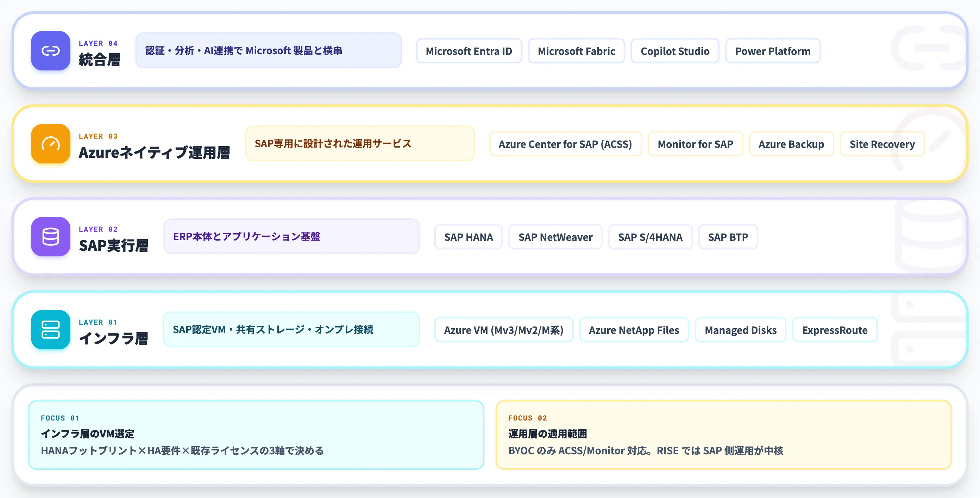
Task: Click the インフラ層のVM選定 heading
Action: (88, 434)
